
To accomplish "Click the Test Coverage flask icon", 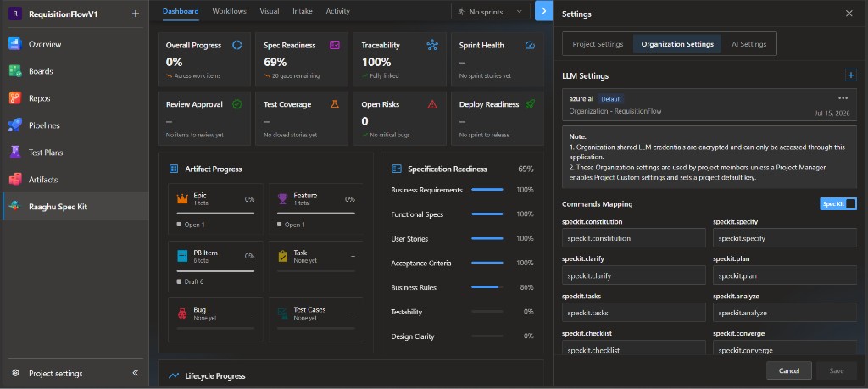I will (334, 104).
